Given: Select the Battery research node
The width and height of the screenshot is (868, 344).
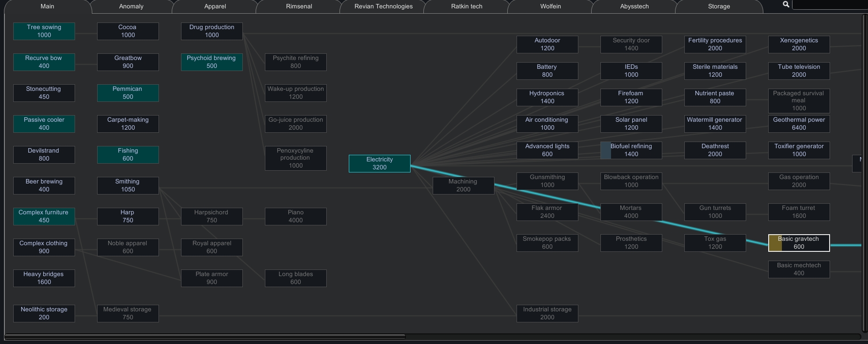Looking at the screenshot, I should pos(547,71).
